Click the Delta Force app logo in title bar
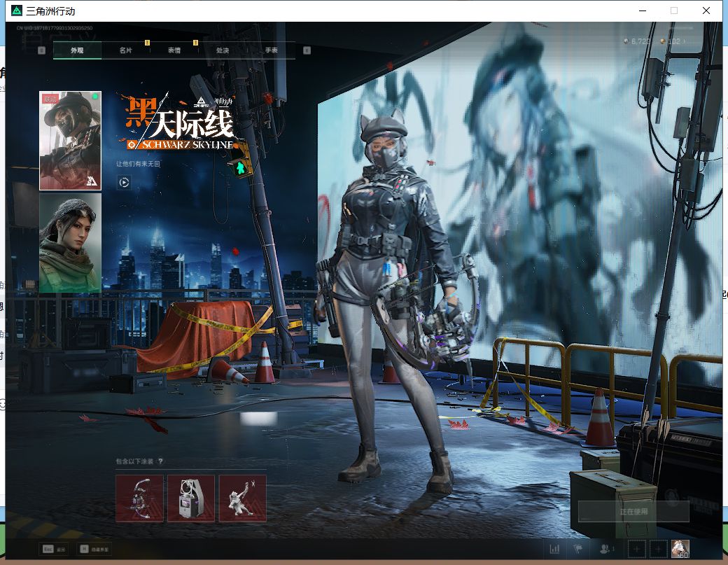The height and width of the screenshot is (565, 728). [x=17, y=11]
